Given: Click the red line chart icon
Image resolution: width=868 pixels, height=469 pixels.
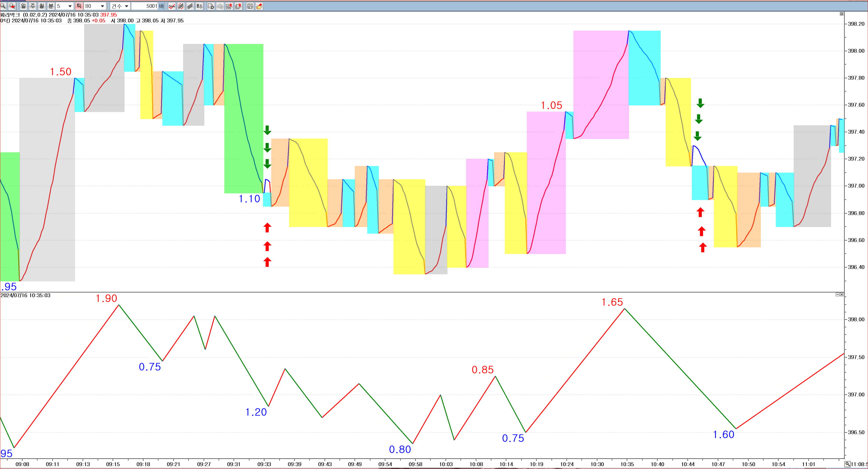Looking at the screenshot, I should (172, 6).
